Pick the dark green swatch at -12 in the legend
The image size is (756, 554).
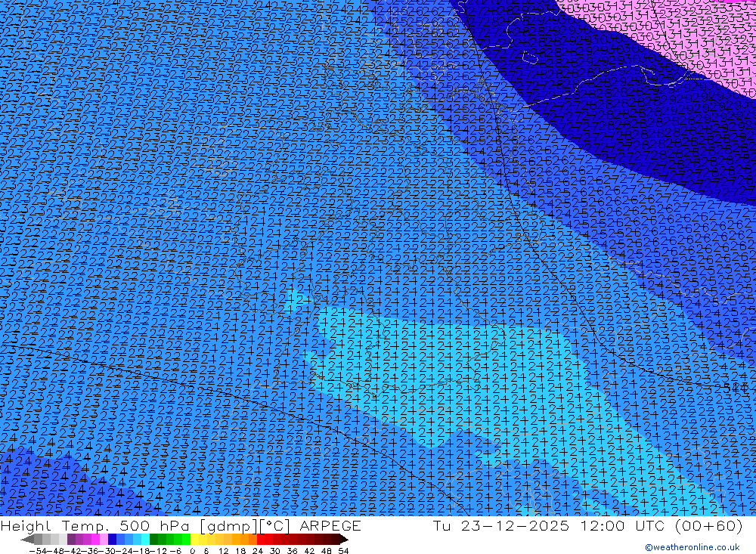point(153,539)
